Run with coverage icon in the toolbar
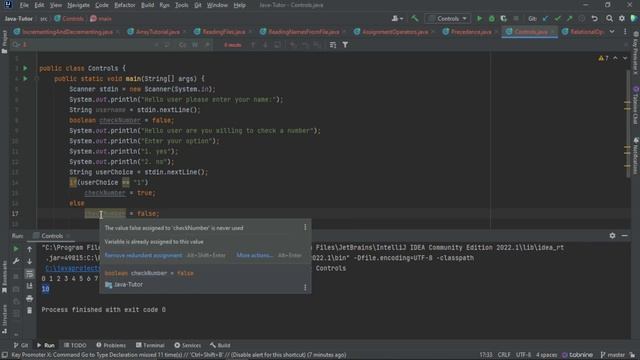This screenshot has width=640, height=360. 504,19
